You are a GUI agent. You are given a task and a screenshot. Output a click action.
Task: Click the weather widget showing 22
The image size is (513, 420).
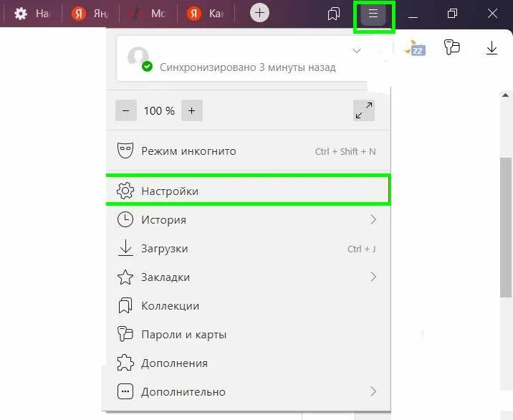point(416,48)
